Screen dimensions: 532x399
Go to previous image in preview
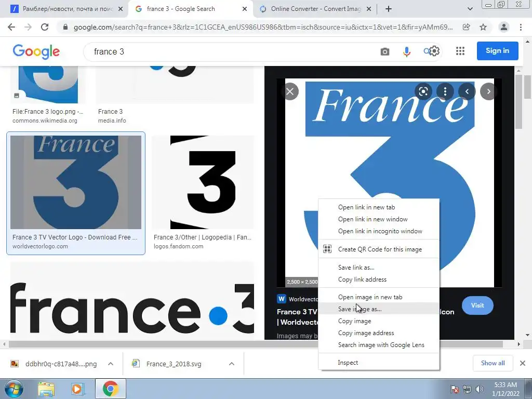pyautogui.click(x=467, y=91)
